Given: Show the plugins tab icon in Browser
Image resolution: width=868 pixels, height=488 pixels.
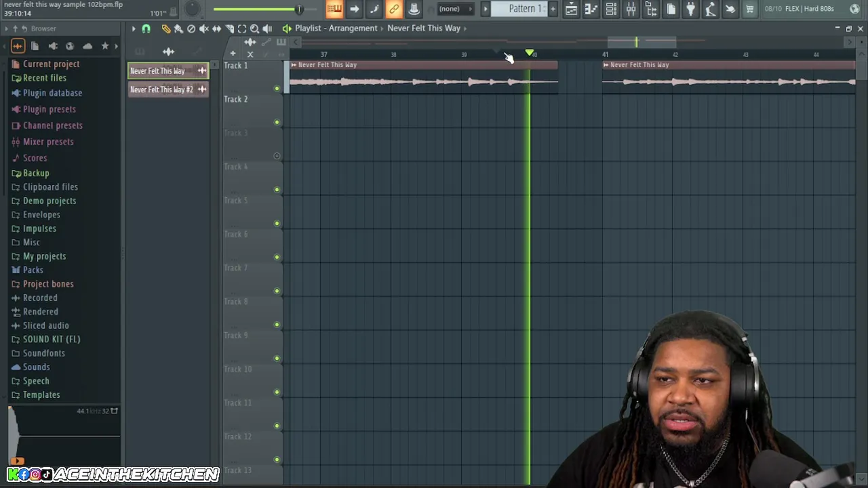Looking at the screenshot, I should pos(52,46).
